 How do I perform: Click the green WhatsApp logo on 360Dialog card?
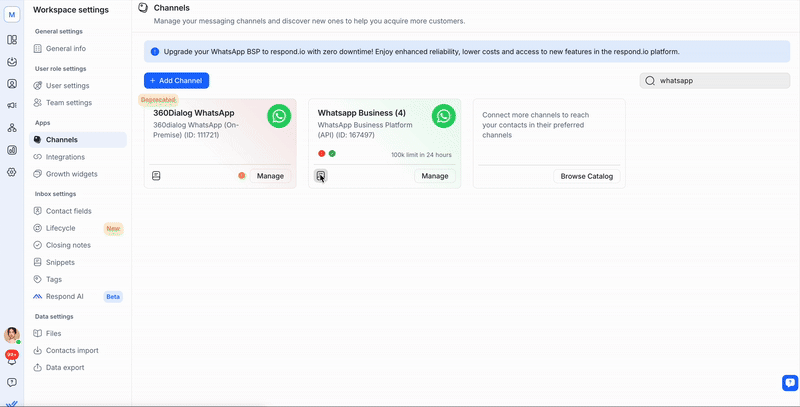pos(279,117)
